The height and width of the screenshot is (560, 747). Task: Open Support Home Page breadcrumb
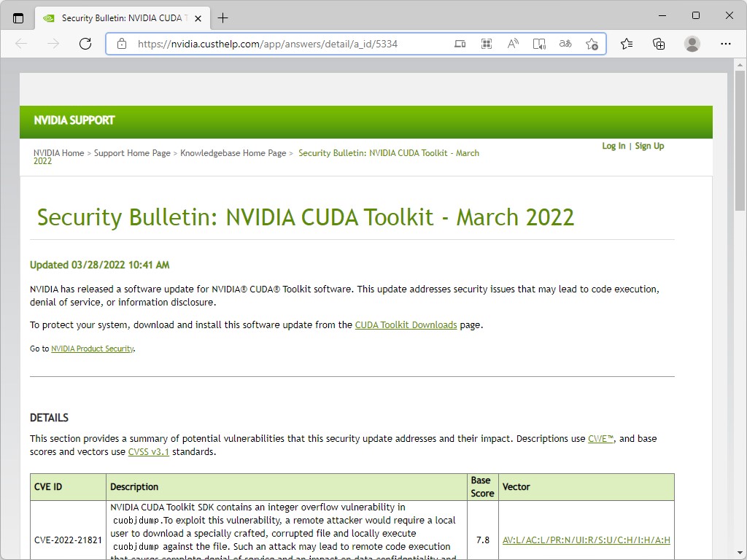point(132,153)
